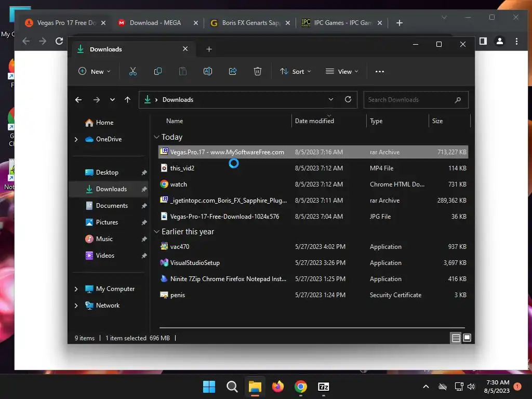Image resolution: width=532 pixels, height=399 pixels.
Task: Launch Firefox from the taskbar
Action: [278, 387]
